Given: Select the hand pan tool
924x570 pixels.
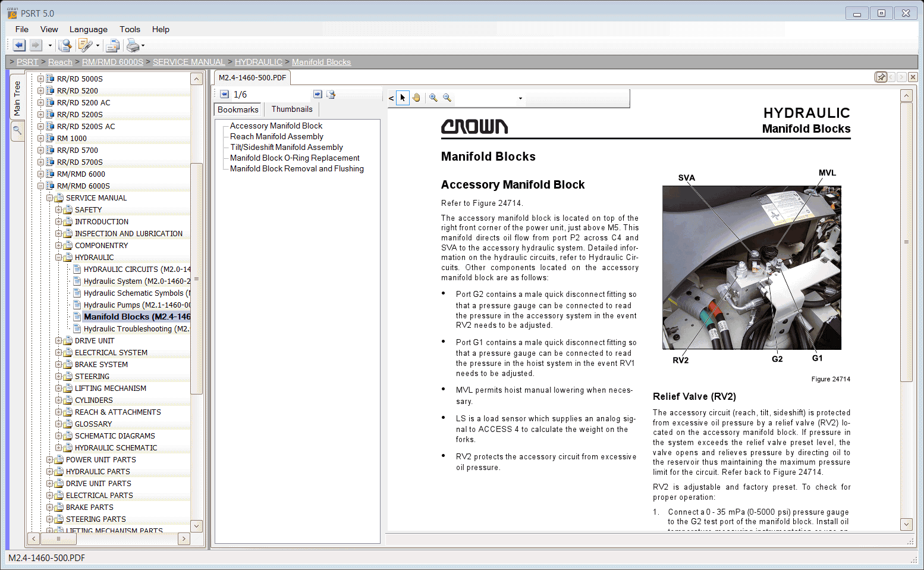Looking at the screenshot, I should pyautogui.click(x=417, y=98).
